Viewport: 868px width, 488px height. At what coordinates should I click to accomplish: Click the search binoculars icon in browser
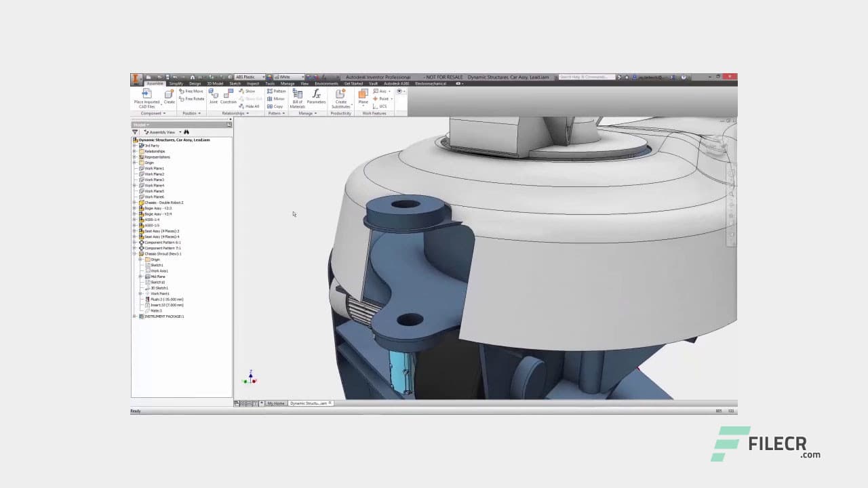(x=186, y=131)
